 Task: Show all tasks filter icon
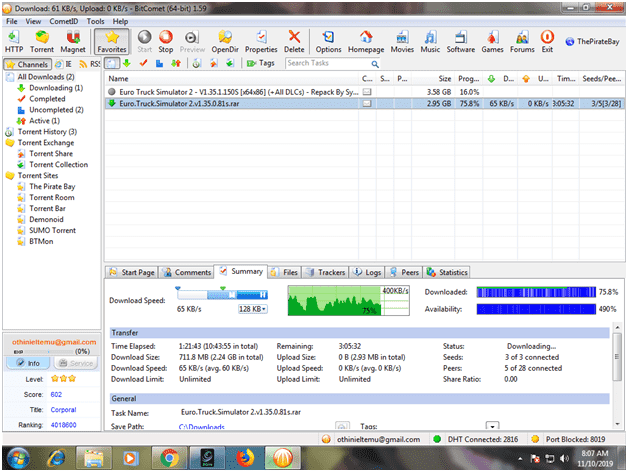(112, 63)
